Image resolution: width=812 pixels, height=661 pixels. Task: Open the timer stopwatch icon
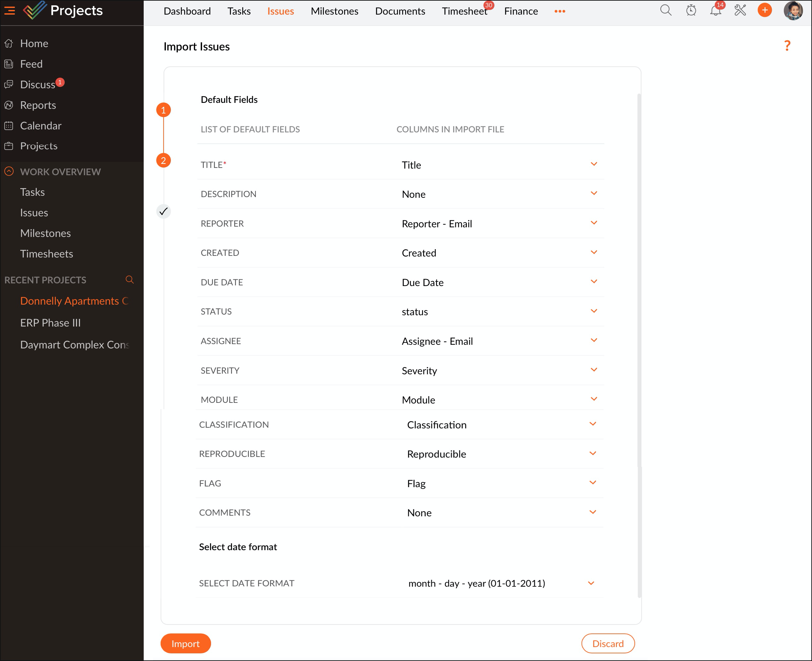[691, 10]
